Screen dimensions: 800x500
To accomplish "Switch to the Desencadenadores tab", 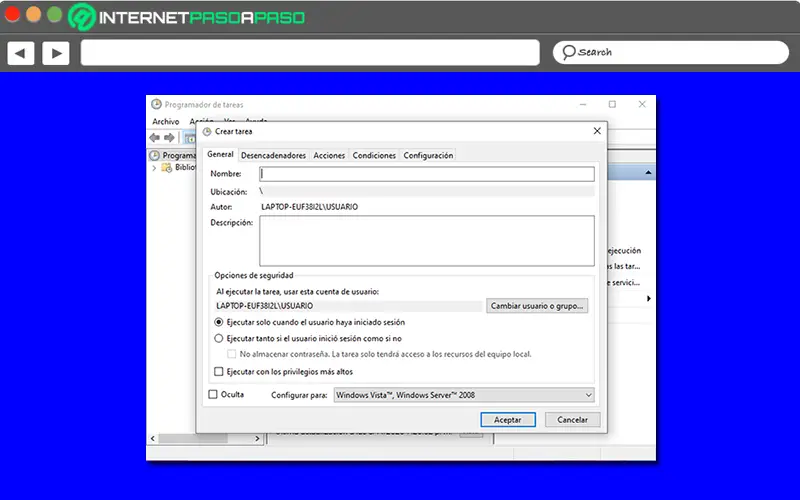I will (273, 156).
